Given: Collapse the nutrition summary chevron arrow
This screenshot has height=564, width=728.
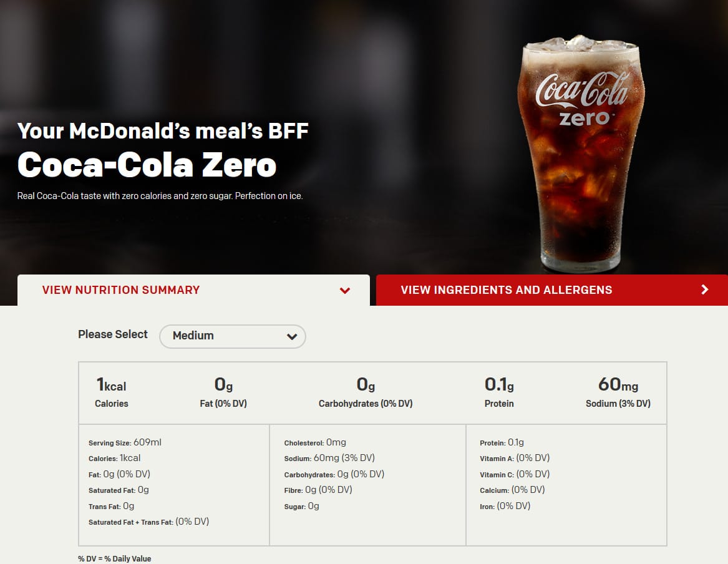Looking at the screenshot, I should [344, 290].
